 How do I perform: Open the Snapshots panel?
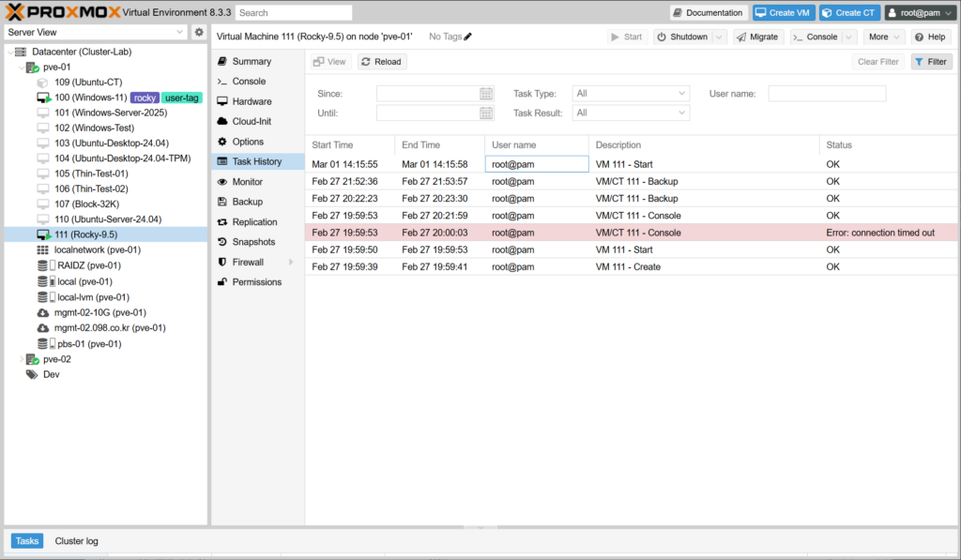253,242
